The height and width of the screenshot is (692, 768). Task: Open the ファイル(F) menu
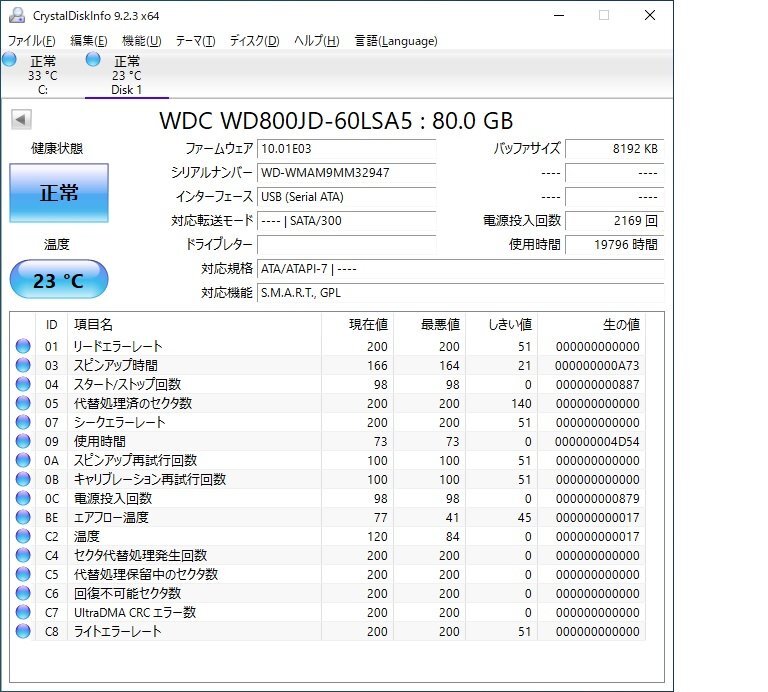[32, 41]
